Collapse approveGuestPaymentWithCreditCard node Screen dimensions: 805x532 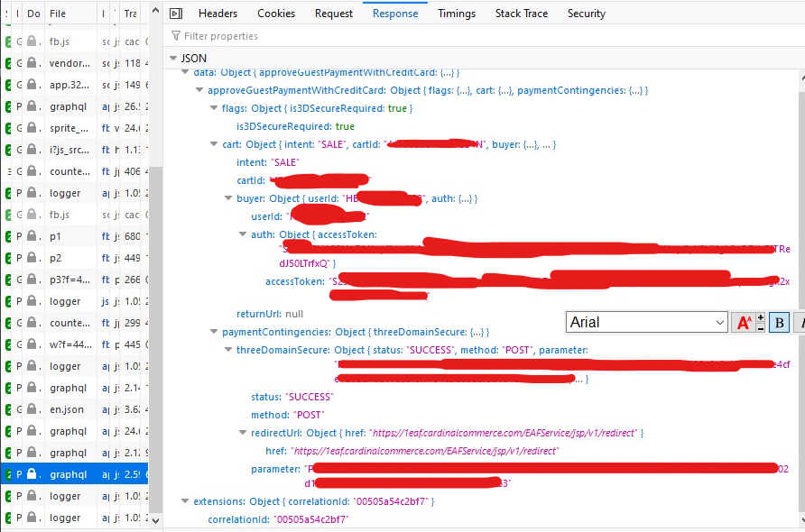[x=199, y=90]
